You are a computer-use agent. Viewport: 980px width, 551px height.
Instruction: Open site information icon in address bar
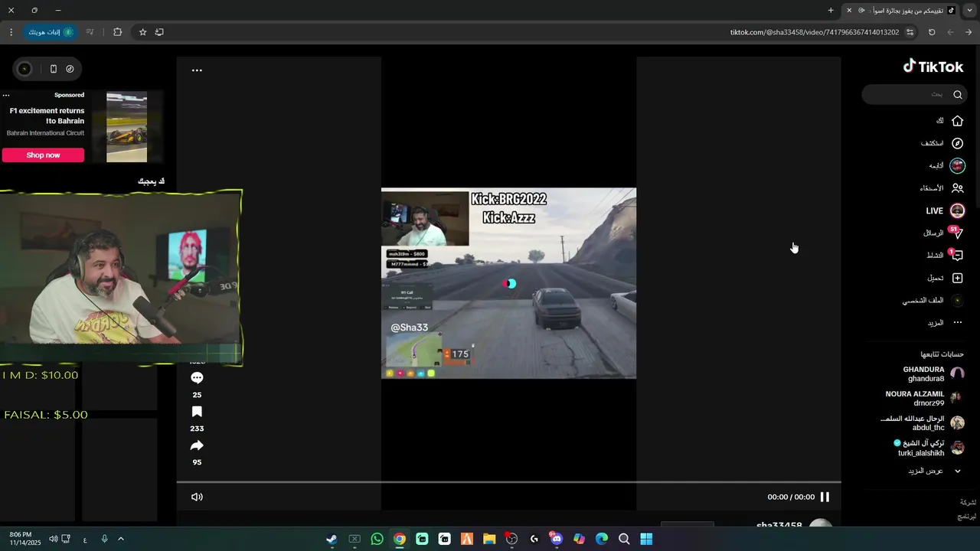(x=910, y=32)
